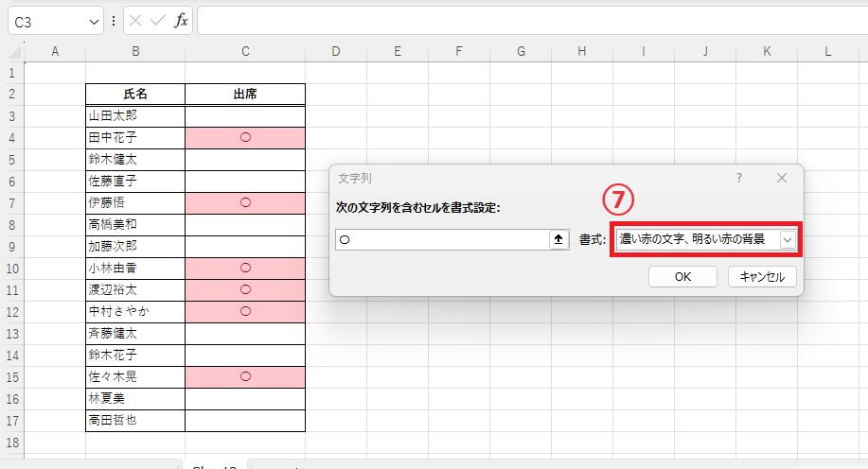Select row 2 header

tap(12, 94)
